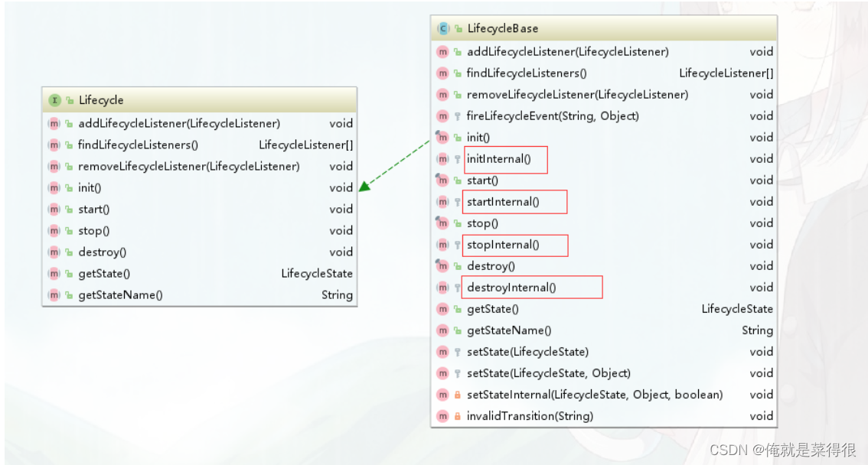The image size is (868, 465).
Task: Select stop() method in LifecycleBase box
Action: click(x=482, y=223)
